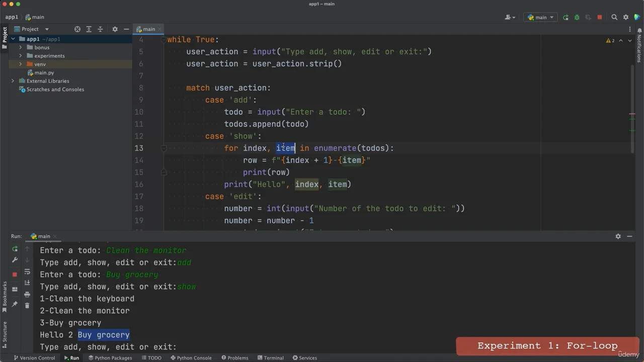Open Run panel settings gear

pyautogui.click(x=618, y=236)
